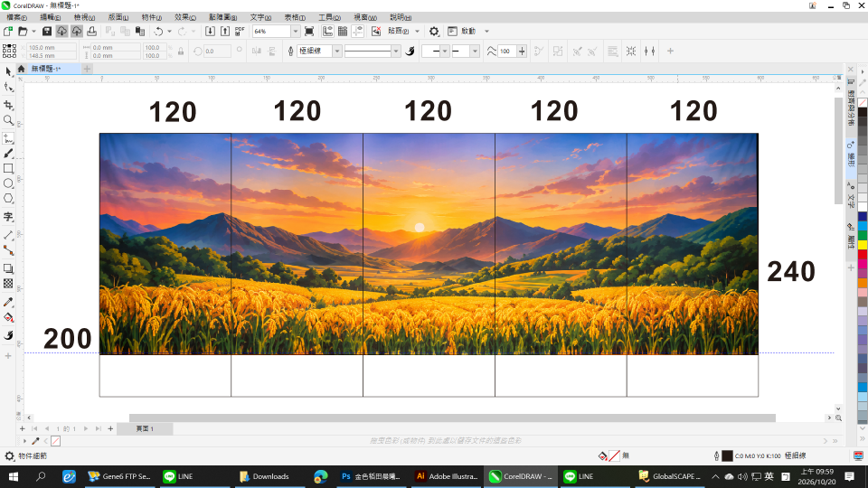Open the 工具 menu
868x488 pixels.
coord(329,17)
